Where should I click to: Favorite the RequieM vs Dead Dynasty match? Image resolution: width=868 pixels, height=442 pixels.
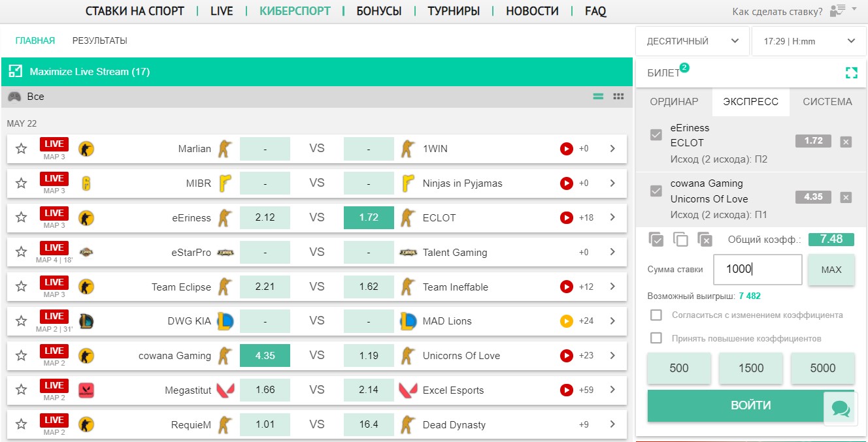21,425
